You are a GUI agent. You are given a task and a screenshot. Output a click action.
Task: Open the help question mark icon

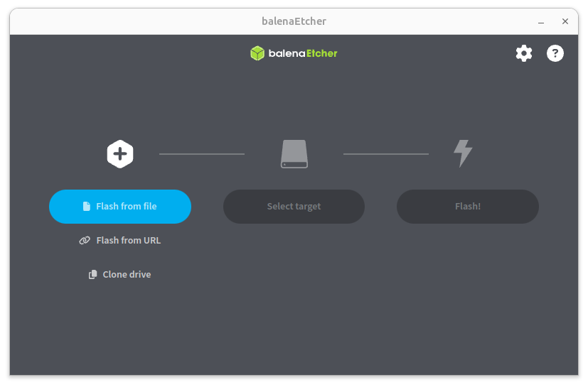point(555,53)
